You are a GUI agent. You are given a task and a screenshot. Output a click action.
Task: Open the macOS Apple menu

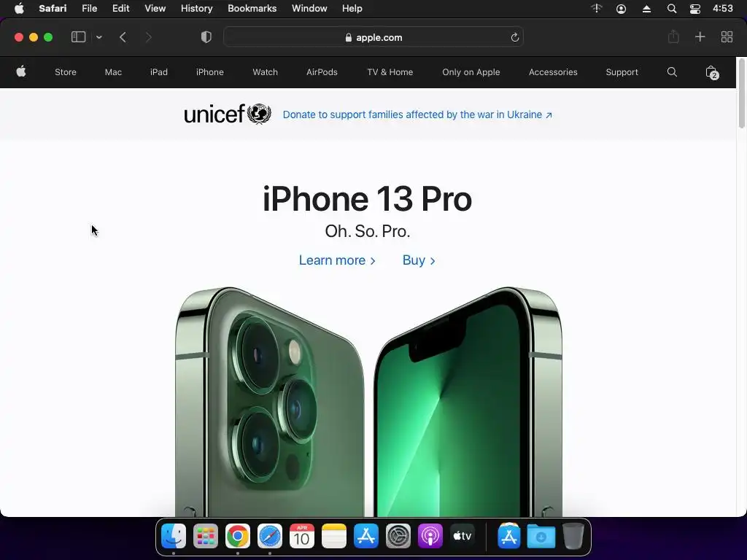19,9
